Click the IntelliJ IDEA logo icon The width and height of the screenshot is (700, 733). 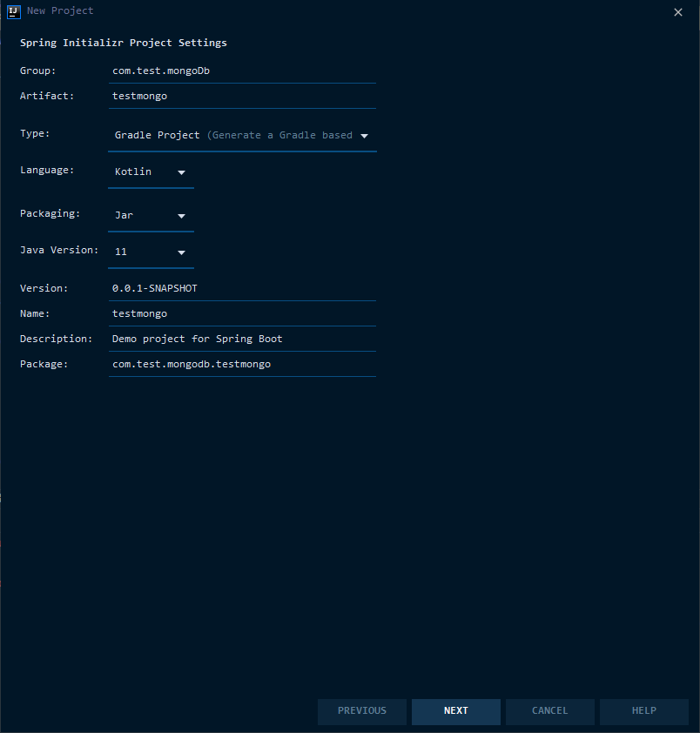13,11
